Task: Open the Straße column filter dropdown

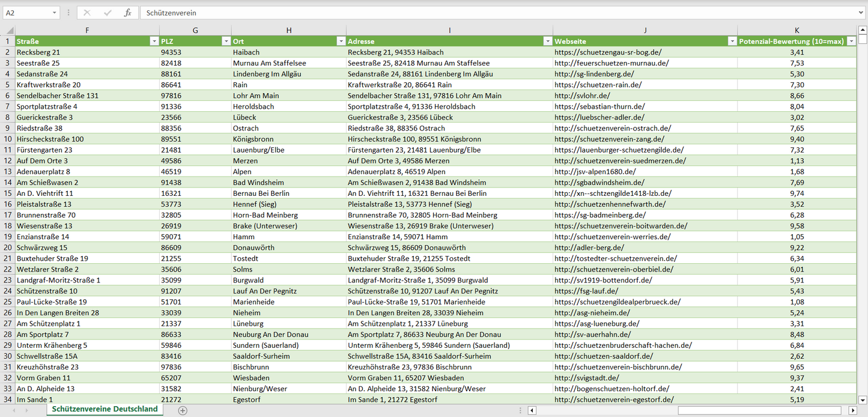Action: pos(154,41)
